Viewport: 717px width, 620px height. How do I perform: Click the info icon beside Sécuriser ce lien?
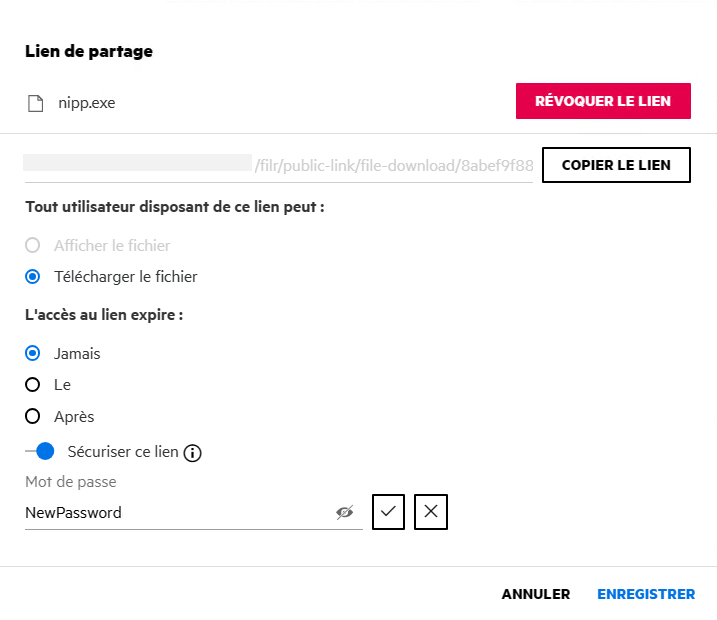[x=193, y=453]
